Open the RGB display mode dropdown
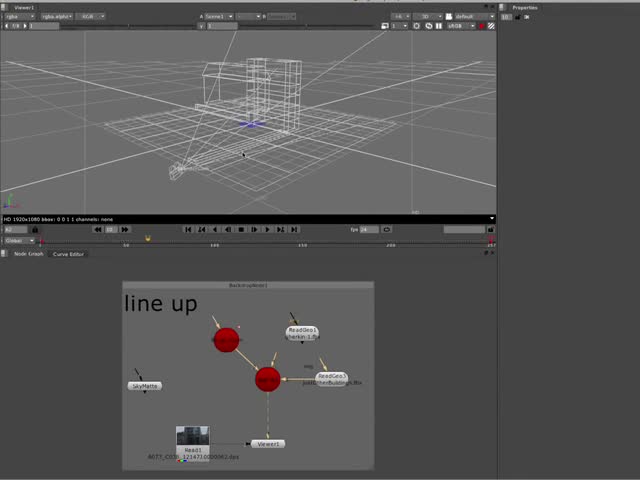This screenshot has width=640, height=480. pos(91,16)
